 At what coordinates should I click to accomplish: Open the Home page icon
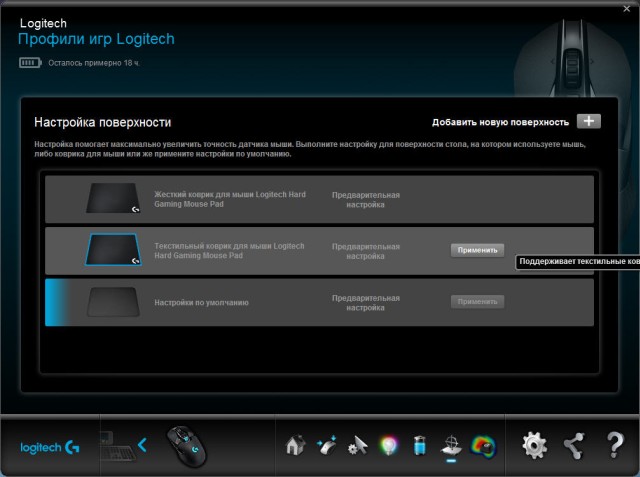coord(296,445)
